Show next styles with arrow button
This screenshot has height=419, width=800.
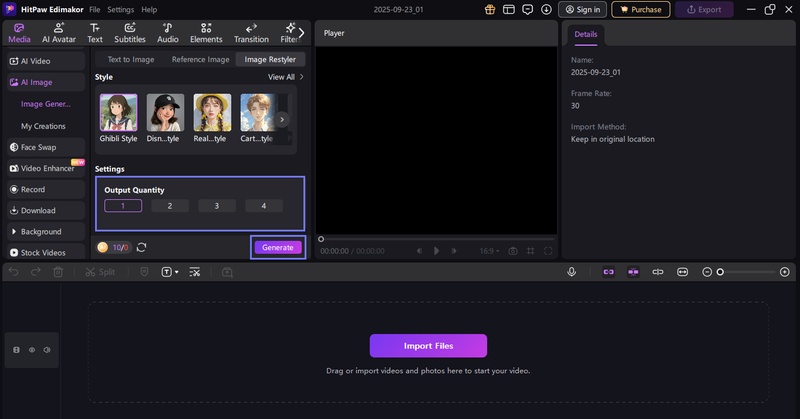click(282, 119)
